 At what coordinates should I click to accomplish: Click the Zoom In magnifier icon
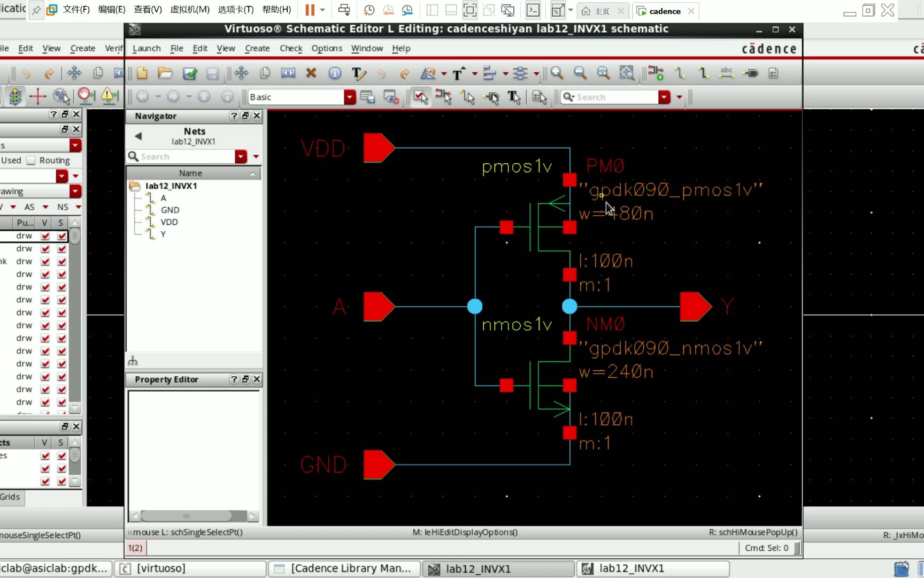click(x=557, y=73)
